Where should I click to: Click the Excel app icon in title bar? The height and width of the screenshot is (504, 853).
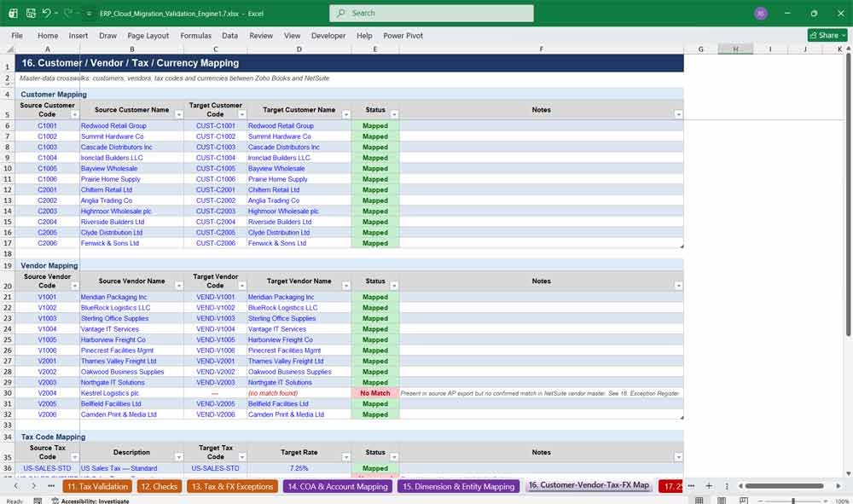[13, 13]
